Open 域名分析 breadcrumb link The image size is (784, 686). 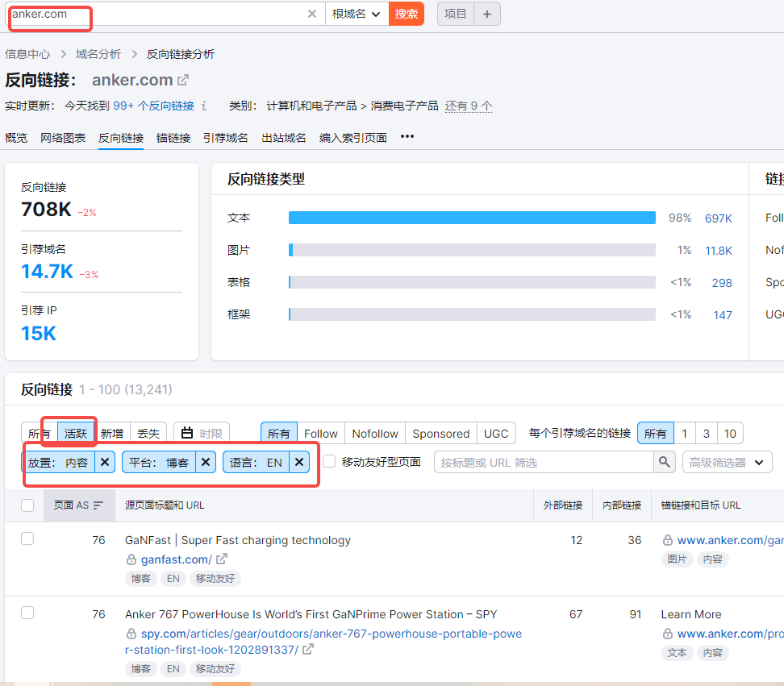98,54
